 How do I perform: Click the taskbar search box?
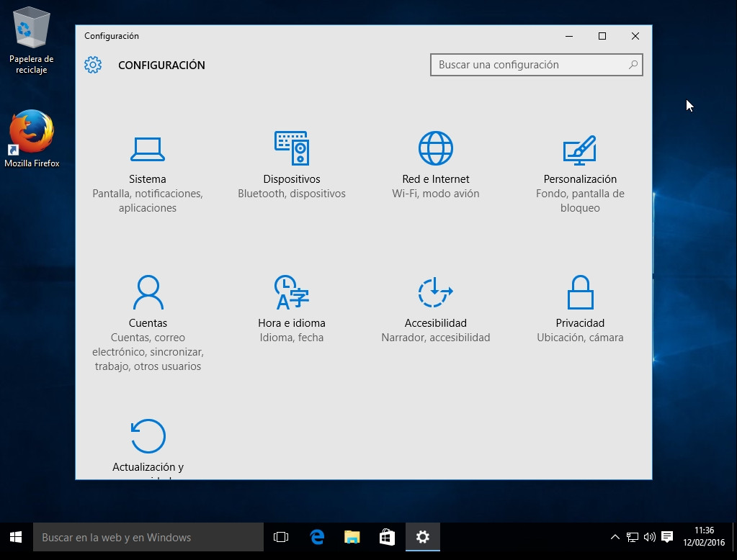pos(148,537)
